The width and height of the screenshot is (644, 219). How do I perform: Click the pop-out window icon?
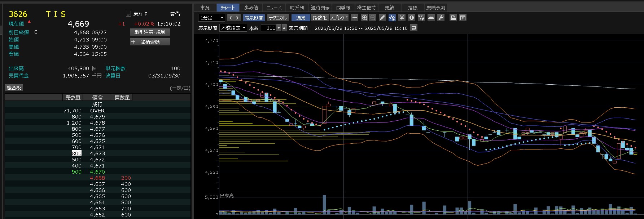pyautogui.click(x=463, y=18)
